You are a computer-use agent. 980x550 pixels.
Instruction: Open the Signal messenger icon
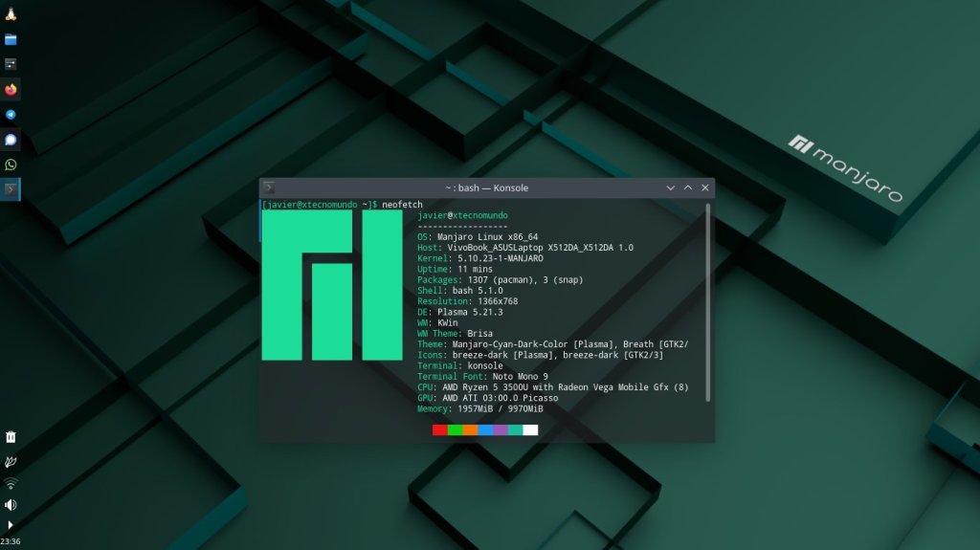tap(11, 140)
